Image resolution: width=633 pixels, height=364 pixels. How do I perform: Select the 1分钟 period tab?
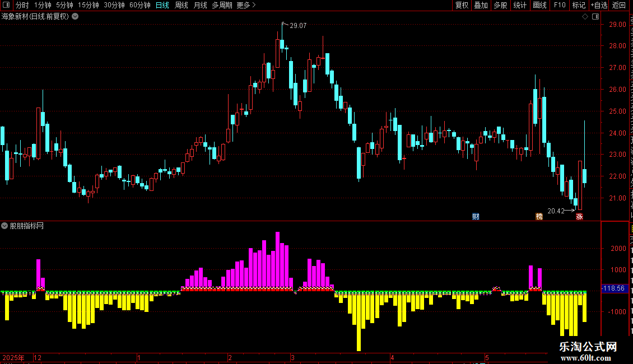pyautogui.click(x=43, y=5)
